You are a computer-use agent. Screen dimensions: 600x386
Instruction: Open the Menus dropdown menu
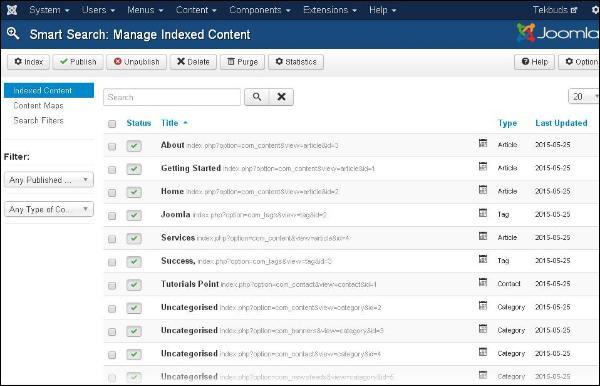click(145, 10)
